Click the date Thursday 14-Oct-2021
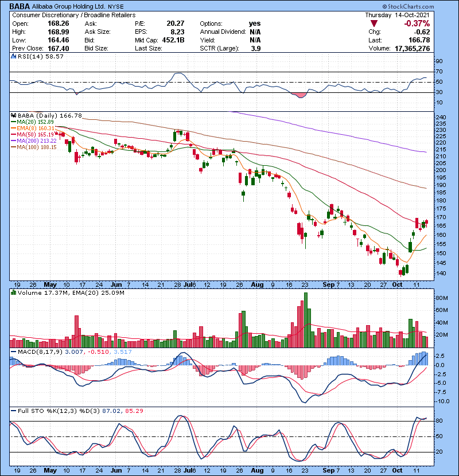Screen dimensions: 459x476 point(398,15)
